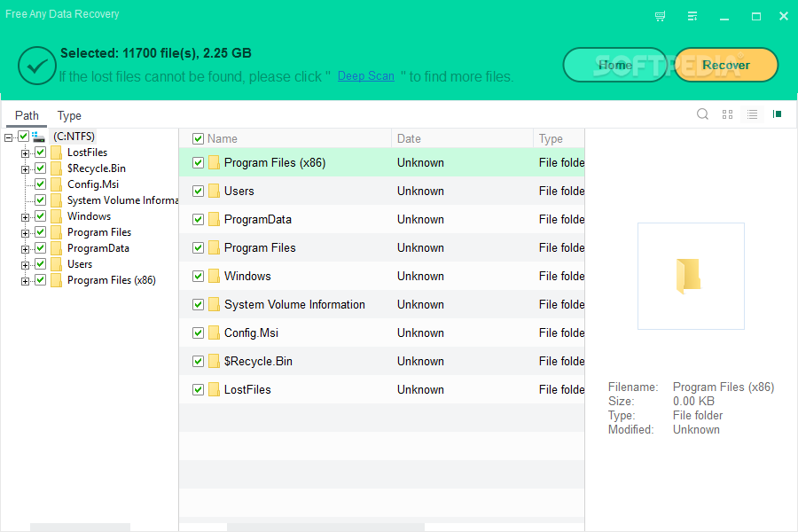The height and width of the screenshot is (532, 798).
Task: Switch to thumbnail grid view
Action: click(x=727, y=114)
